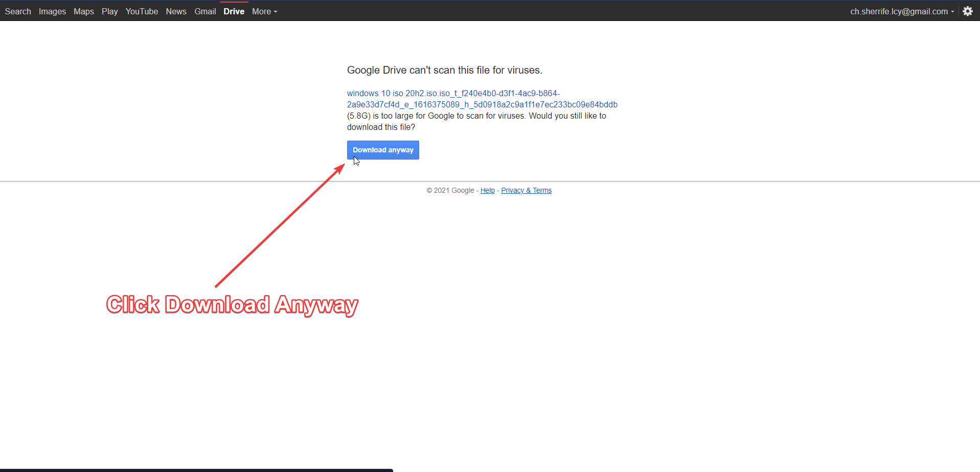The image size is (980, 472).
Task: Go to Search in top bar
Action: (x=18, y=11)
